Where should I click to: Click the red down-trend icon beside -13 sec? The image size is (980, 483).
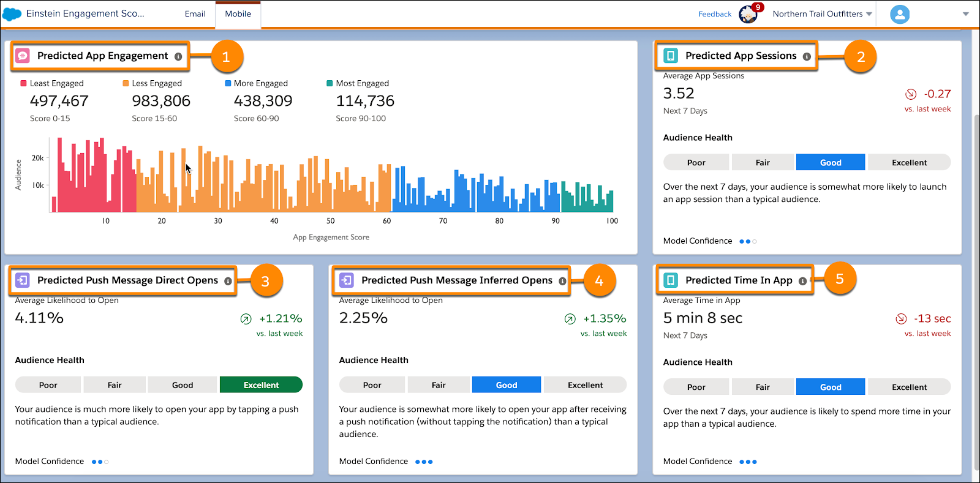coord(901,318)
